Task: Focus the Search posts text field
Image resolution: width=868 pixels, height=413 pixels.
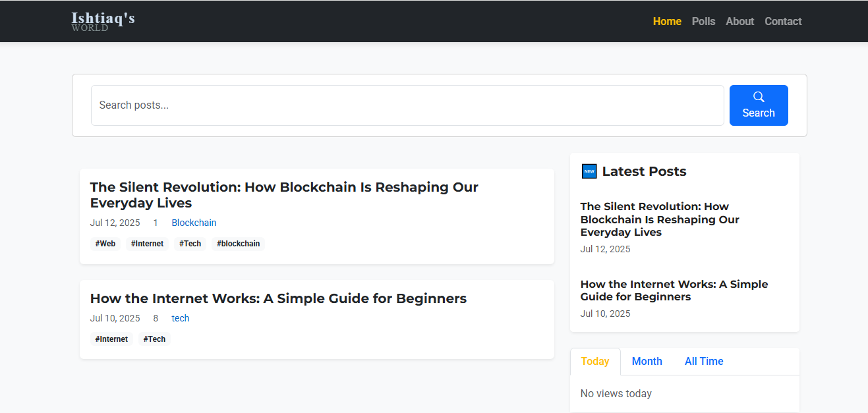Action: [x=407, y=105]
